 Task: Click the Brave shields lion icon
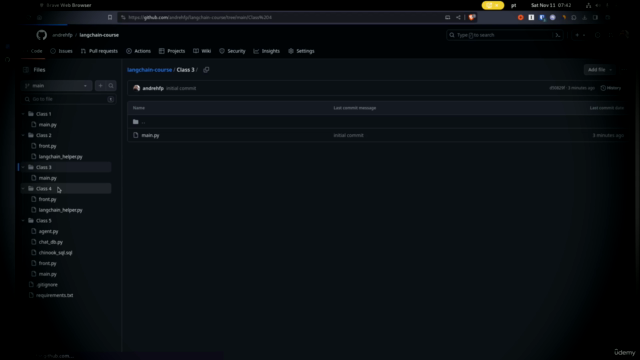click(x=472, y=18)
